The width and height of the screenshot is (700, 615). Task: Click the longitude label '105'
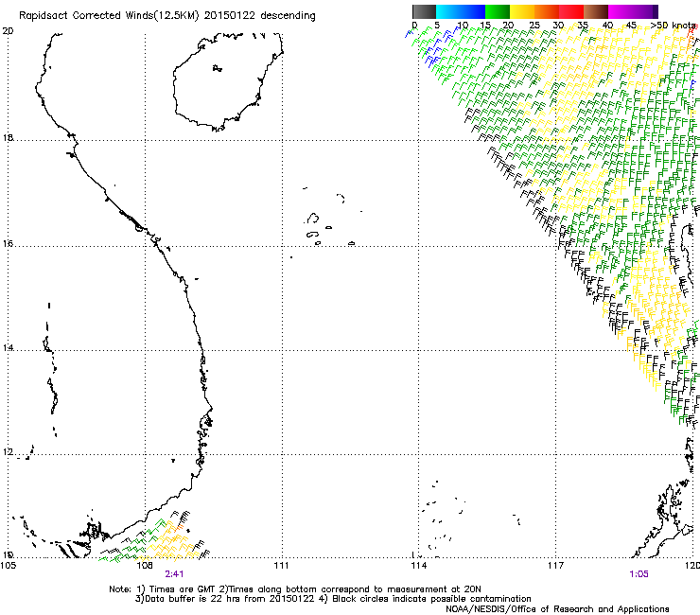pos(8,566)
